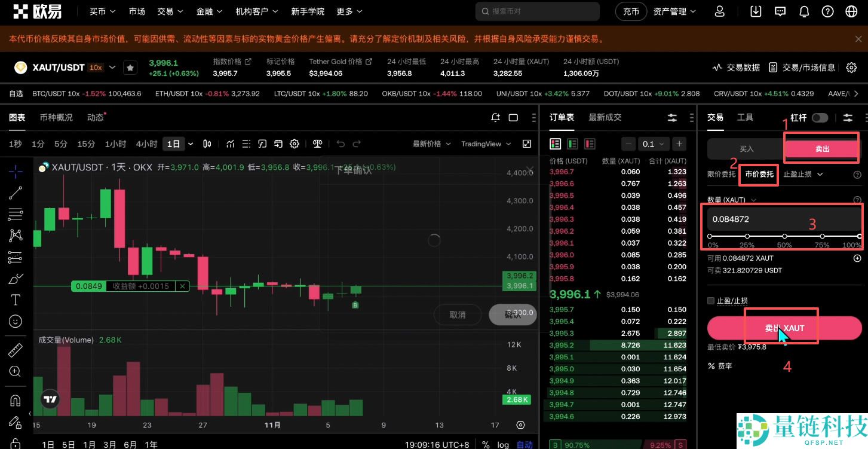Select the text annotation tool
Screen dimensions: 868x449
tap(15, 300)
